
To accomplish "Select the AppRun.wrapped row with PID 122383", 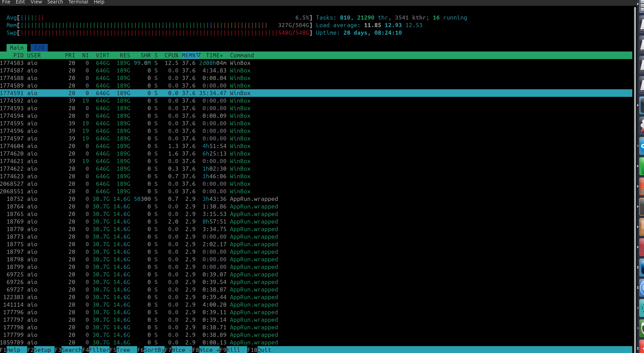I will click(x=316, y=297).
